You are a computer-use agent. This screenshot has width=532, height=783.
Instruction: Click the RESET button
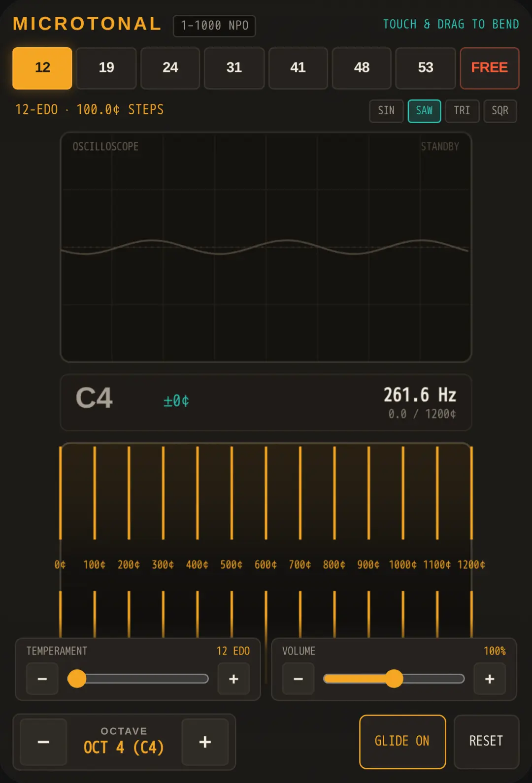(x=486, y=742)
